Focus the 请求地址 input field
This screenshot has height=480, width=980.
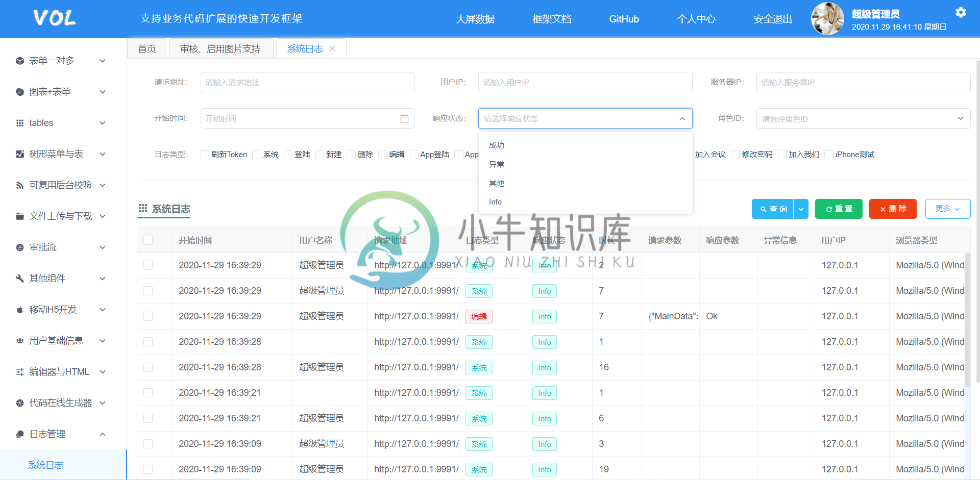307,82
